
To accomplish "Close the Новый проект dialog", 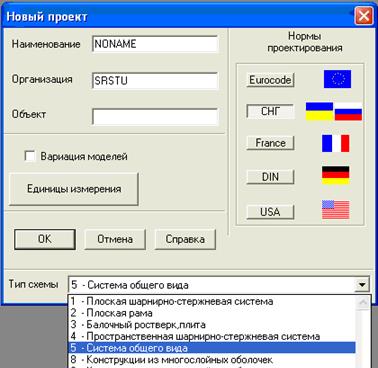I will pos(363,16).
